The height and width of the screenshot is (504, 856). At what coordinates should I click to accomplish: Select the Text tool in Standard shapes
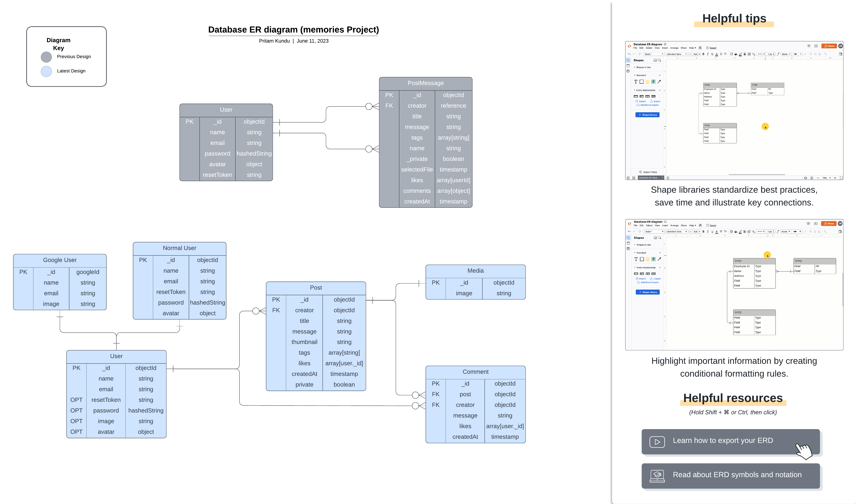click(636, 81)
